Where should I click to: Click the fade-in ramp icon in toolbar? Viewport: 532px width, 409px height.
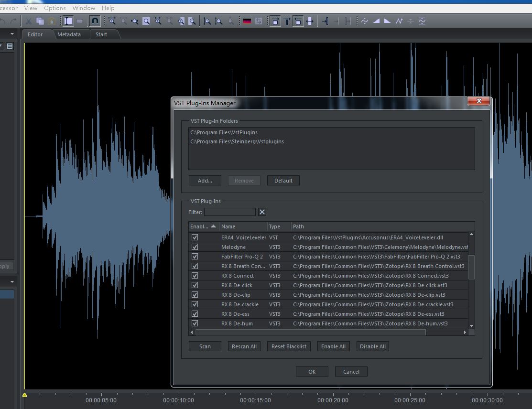point(376,21)
